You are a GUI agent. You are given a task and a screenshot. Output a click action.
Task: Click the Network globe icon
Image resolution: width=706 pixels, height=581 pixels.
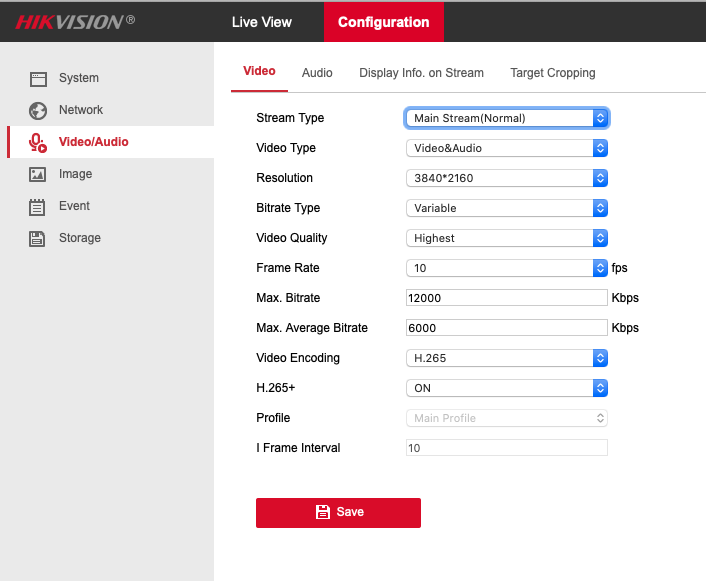pos(38,110)
